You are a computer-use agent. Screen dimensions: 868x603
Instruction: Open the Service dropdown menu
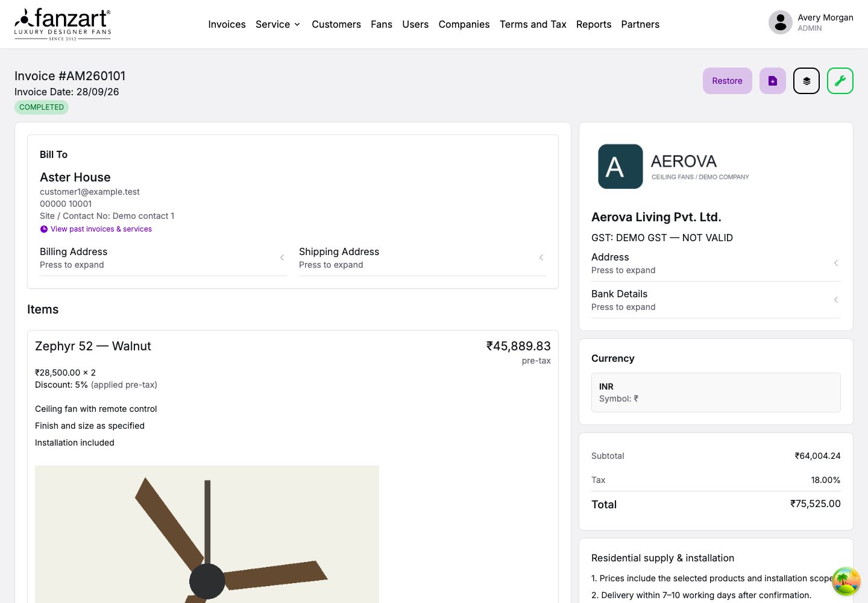[278, 24]
